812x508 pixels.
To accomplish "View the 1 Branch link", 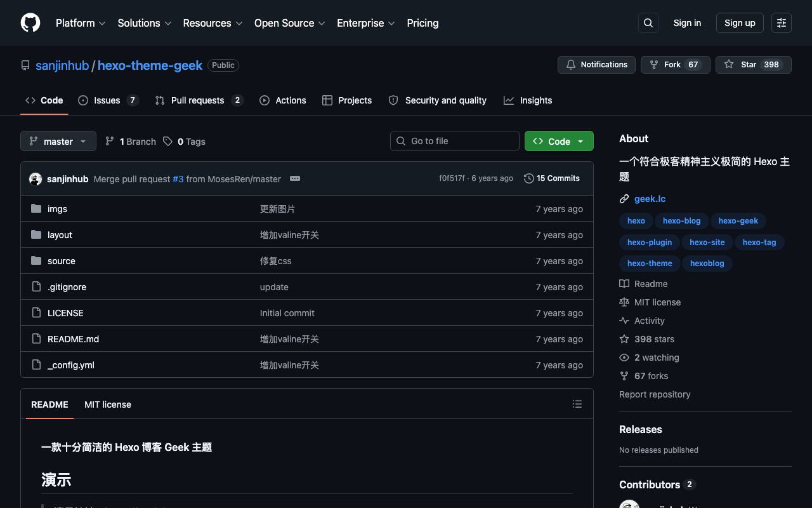I will click(131, 142).
